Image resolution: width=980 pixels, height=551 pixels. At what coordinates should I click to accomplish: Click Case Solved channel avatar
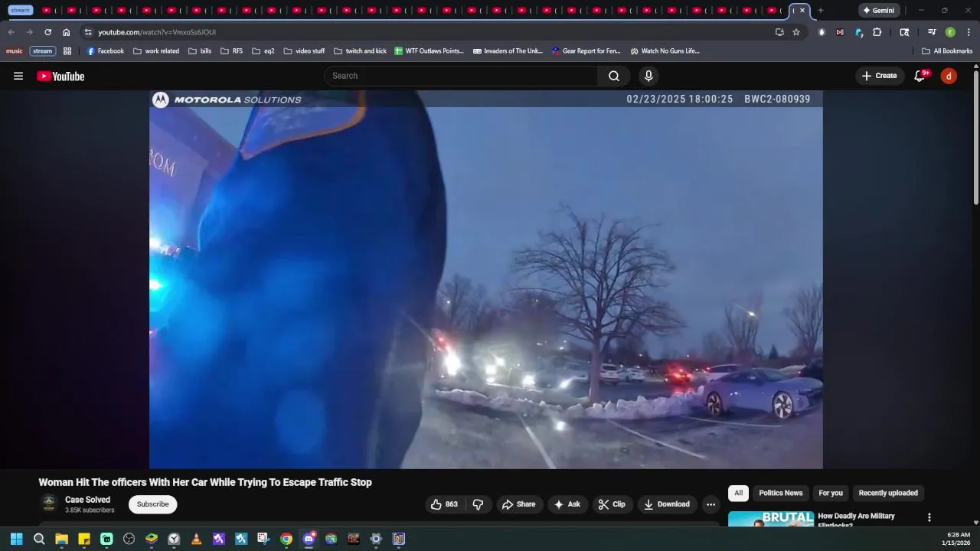(x=49, y=504)
